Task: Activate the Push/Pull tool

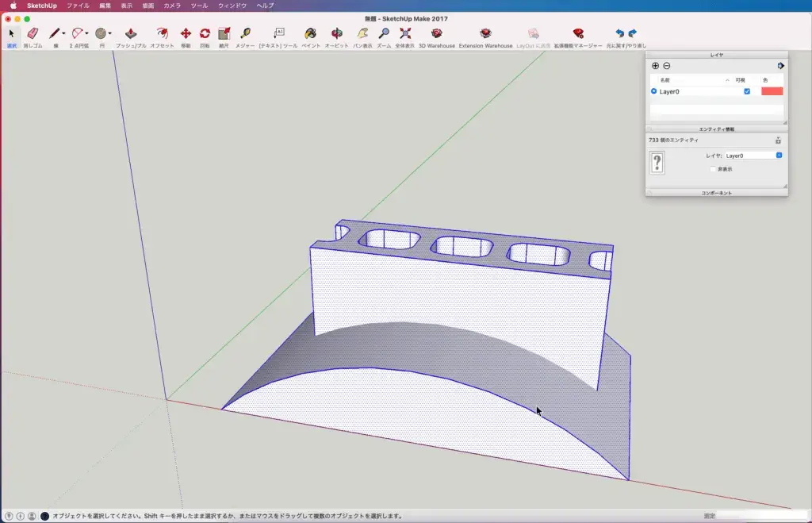Action: [131, 33]
